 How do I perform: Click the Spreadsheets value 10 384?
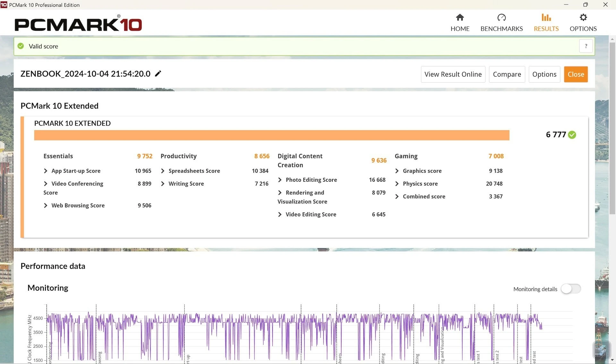(x=260, y=171)
